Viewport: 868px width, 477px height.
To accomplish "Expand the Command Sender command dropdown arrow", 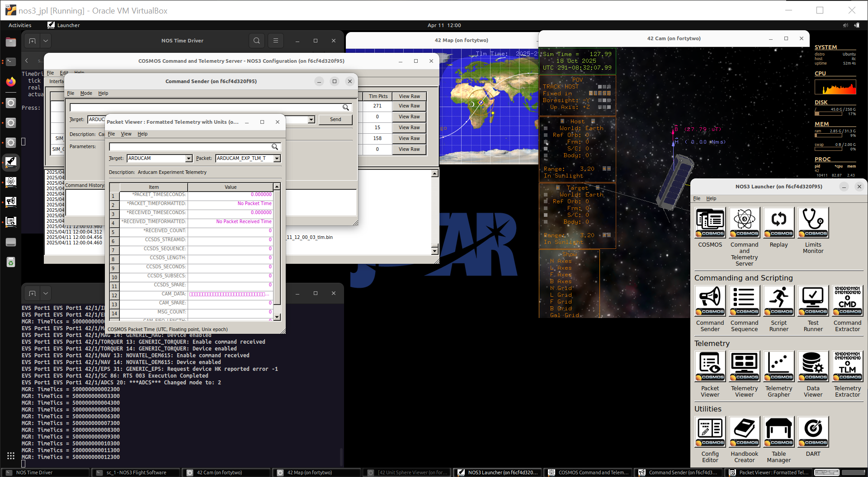I will coord(311,120).
